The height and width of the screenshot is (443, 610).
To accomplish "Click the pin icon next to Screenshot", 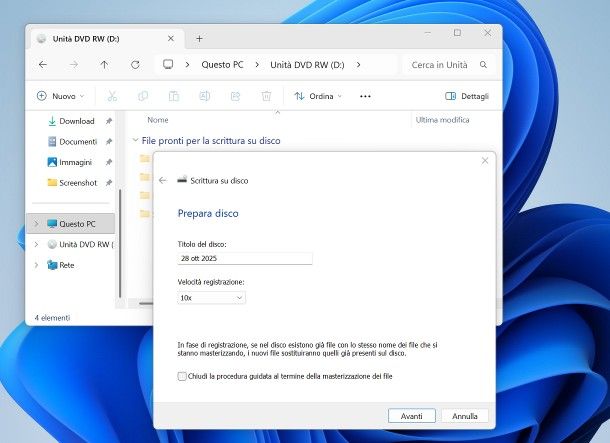I will [109, 183].
